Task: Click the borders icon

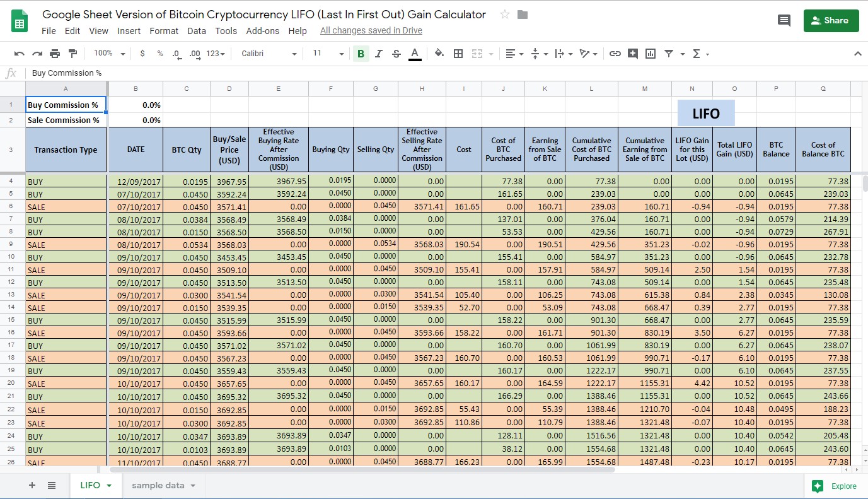Action: pyautogui.click(x=458, y=54)
